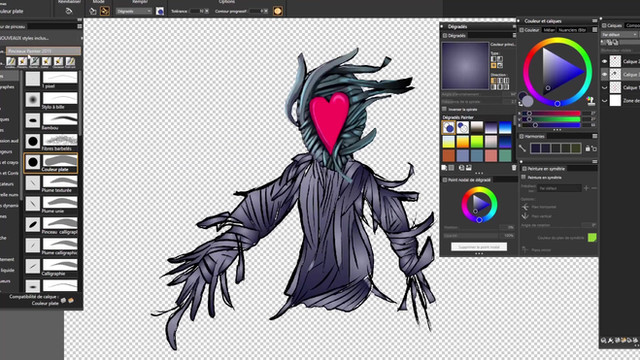Viewport: 640px width, 360px height.
Task: Click the plus icon beside symmetry preset
Action: pyautogui.click(x=587, y=188)
